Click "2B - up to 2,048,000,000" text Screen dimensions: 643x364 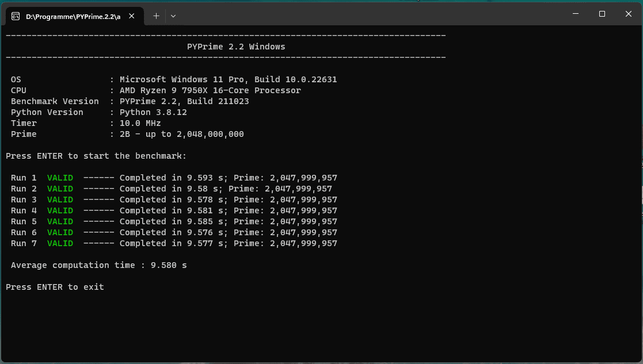click(182, 135)
